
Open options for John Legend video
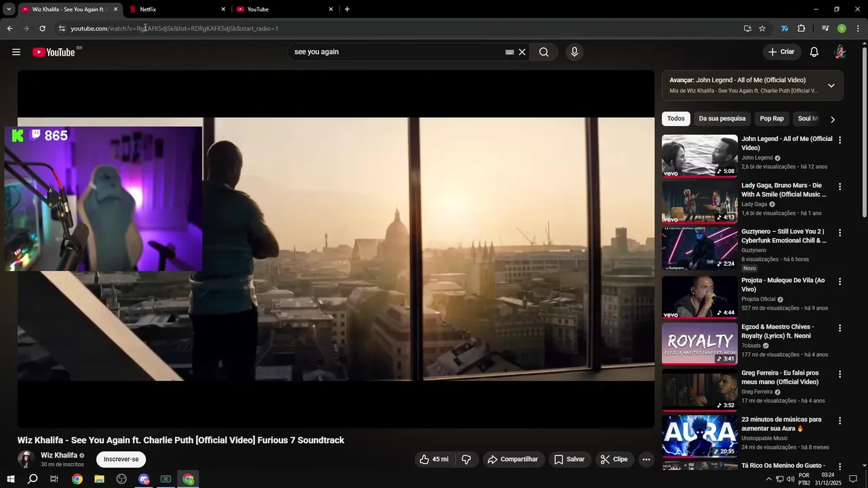840,140
